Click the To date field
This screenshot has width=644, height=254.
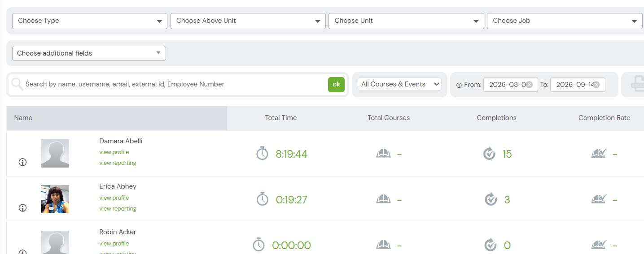coord(577,85)
